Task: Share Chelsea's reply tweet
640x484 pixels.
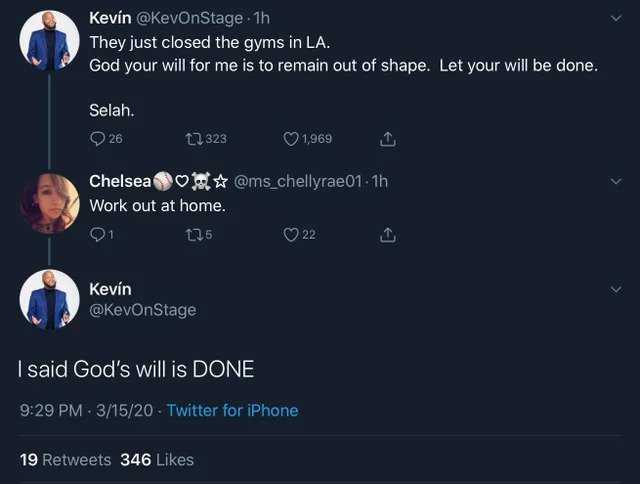Action: coord(388,235)
